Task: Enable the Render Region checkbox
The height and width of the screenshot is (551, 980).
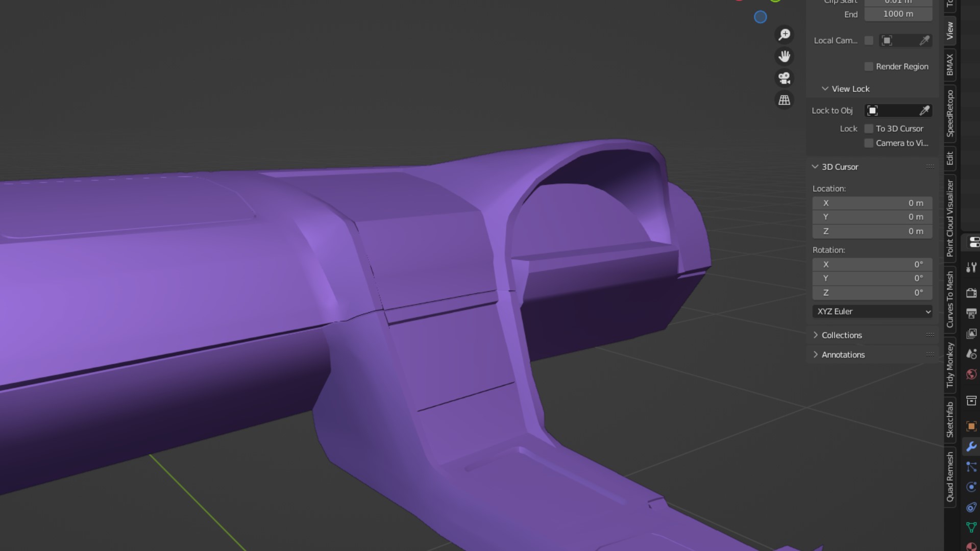Action: (x=869, y=67)
